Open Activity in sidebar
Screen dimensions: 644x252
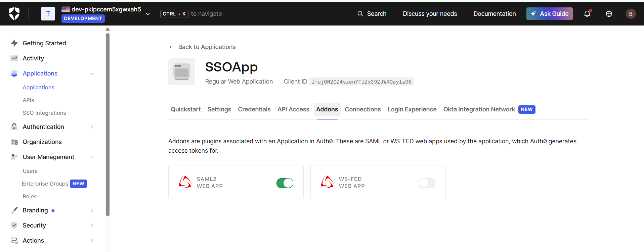33,58
